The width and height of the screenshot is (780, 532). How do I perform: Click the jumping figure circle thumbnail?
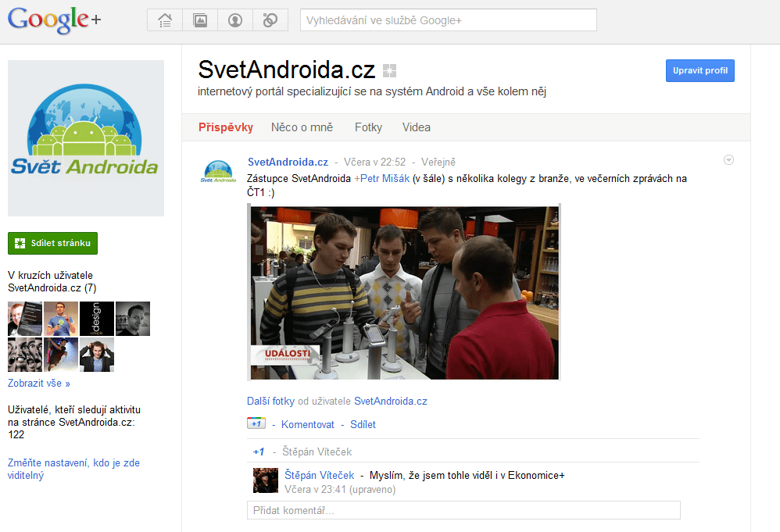[61, 355]
